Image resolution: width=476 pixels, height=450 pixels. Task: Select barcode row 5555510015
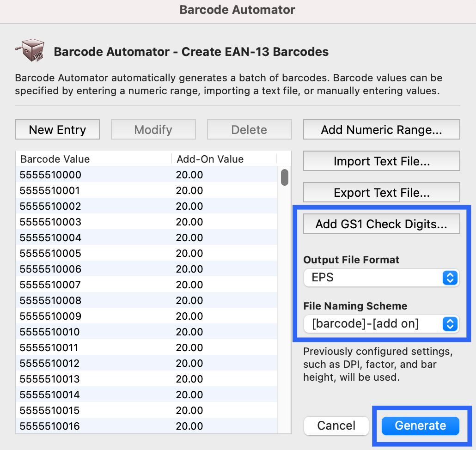(146, 410)
